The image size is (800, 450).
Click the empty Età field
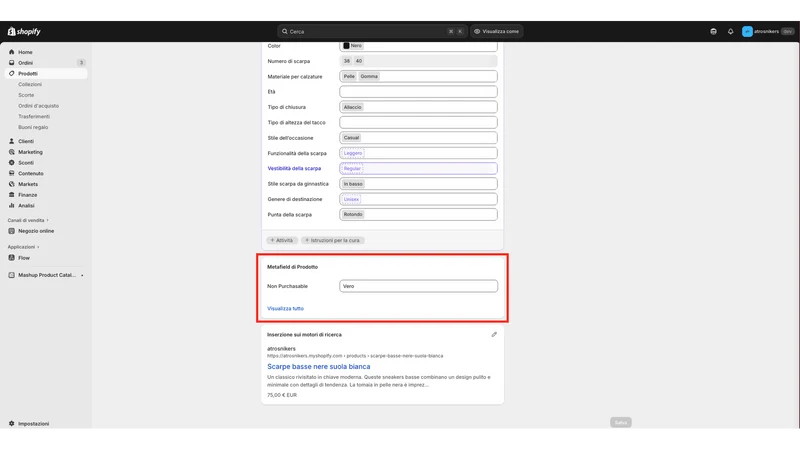coord(418,92)
